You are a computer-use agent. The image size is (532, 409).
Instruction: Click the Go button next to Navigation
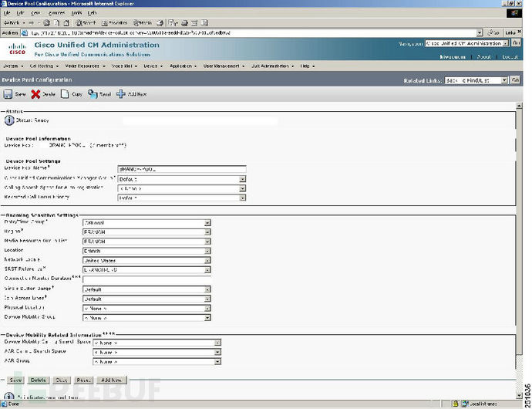(x=516, y=43)
